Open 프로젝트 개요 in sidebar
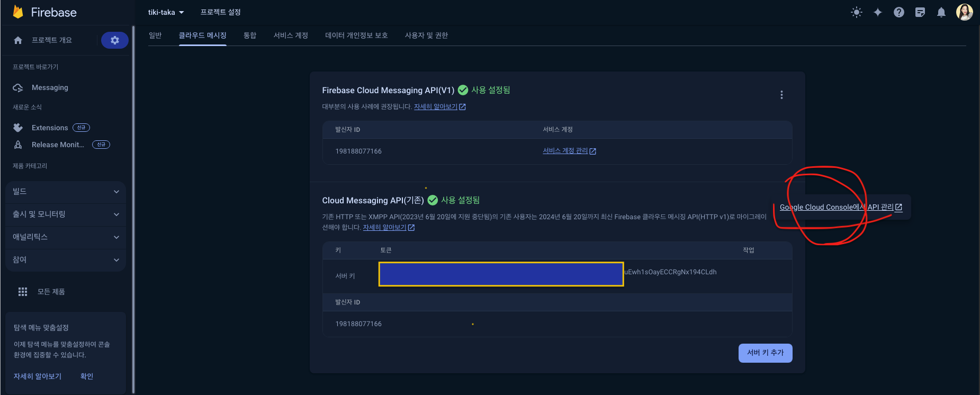The height and width of the screenshot is (395, 980). pos(52,40)
